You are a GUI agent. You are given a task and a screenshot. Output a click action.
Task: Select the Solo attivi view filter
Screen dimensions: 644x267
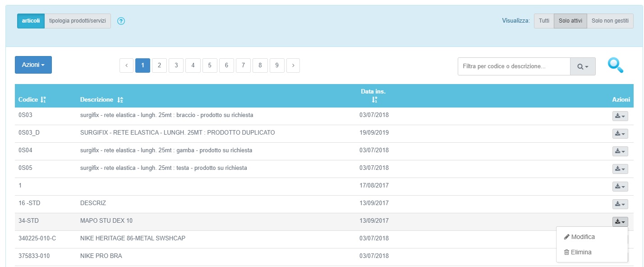click(570, 21)
